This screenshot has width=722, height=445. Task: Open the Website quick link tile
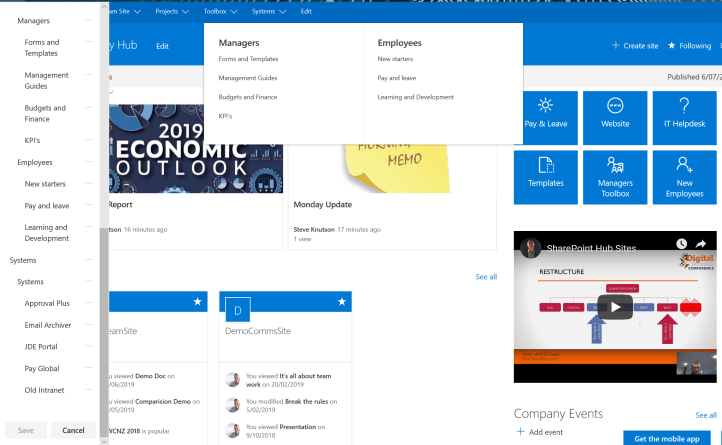pyautogui.click(x=615, y=117)
